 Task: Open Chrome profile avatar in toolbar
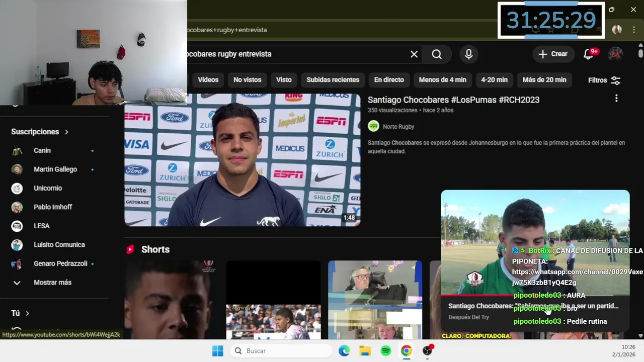pyautogui.click(x=617, y=30)
